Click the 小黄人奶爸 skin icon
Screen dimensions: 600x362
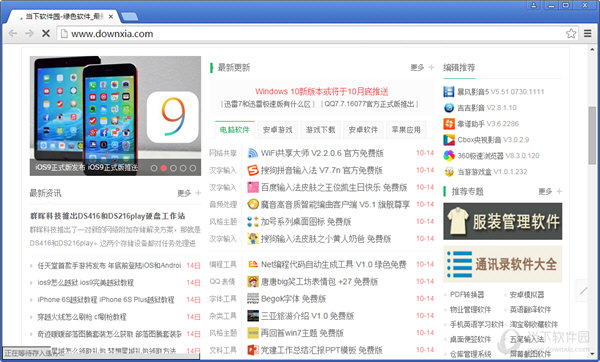coord(253,239)
